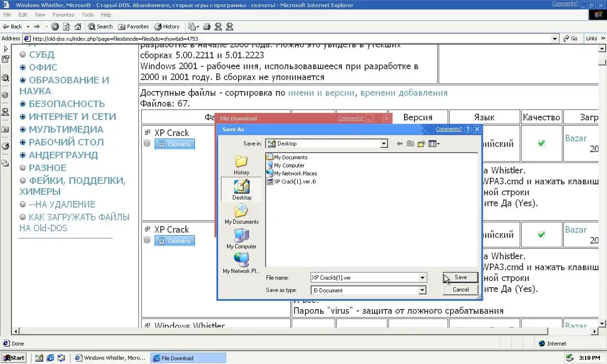Select My Network Places in the places bar
The height and width of the screenshot is (364, 607).
(241, 263)
